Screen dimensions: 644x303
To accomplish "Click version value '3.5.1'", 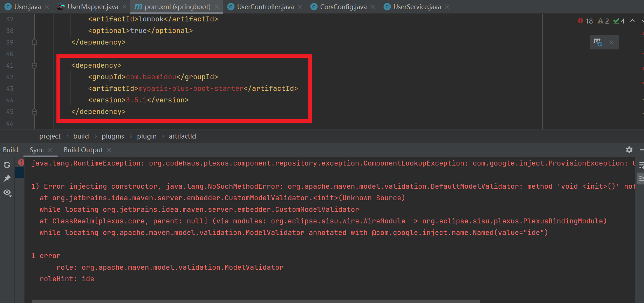I will pos(136,100).
